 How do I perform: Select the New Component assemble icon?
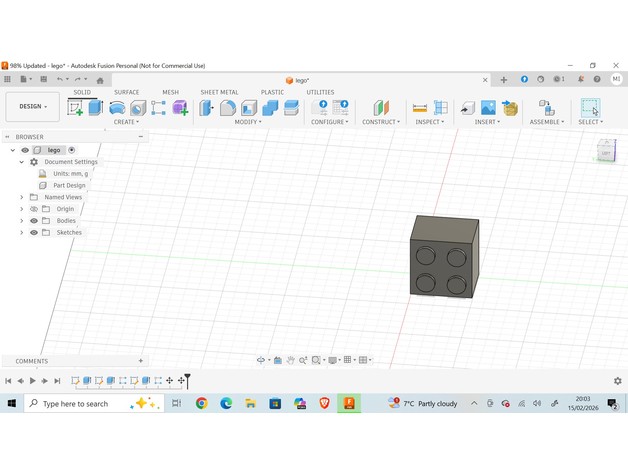pos(546,108)
